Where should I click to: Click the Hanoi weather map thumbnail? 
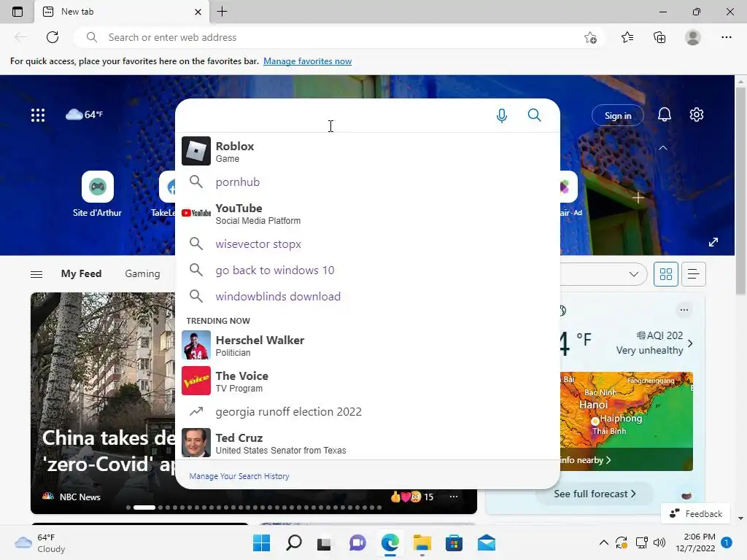[627, 421]
